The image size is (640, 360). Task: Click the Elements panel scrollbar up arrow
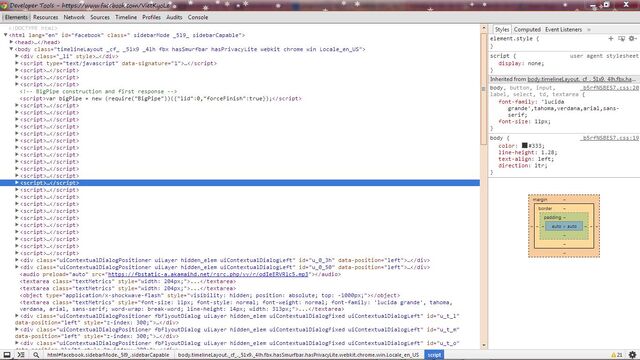coord(484,28)
